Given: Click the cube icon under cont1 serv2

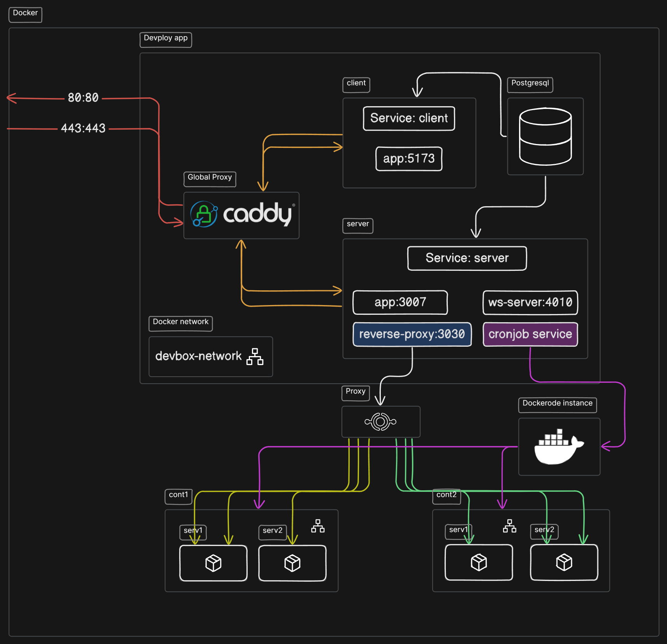Looking at the screenshot, I should point(292,563).
